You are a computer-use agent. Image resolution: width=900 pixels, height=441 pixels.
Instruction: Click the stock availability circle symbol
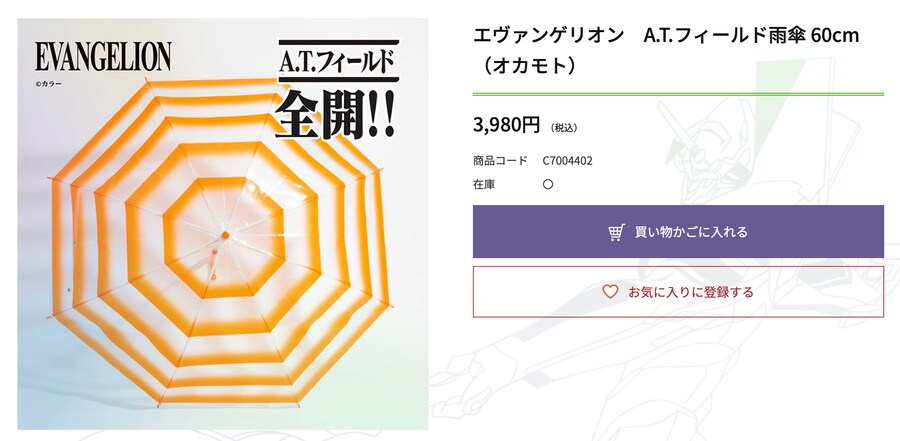coord(547,185)
